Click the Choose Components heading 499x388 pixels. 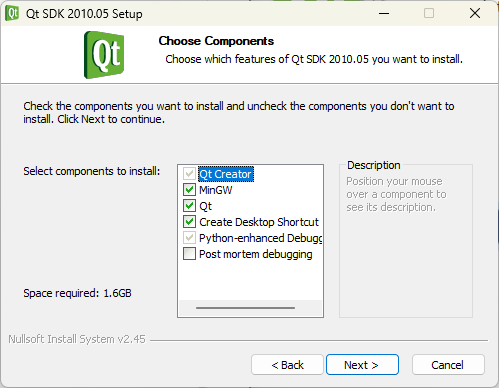tap(216, 41)
